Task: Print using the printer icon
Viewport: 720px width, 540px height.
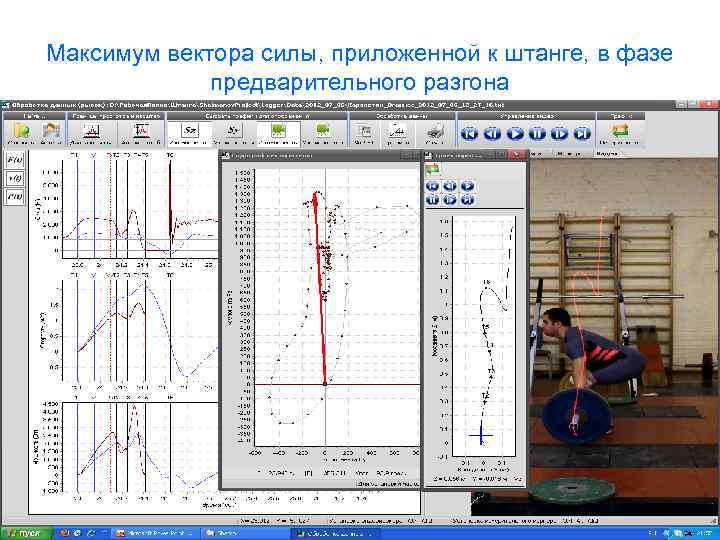Action: (x=434, y=132)
